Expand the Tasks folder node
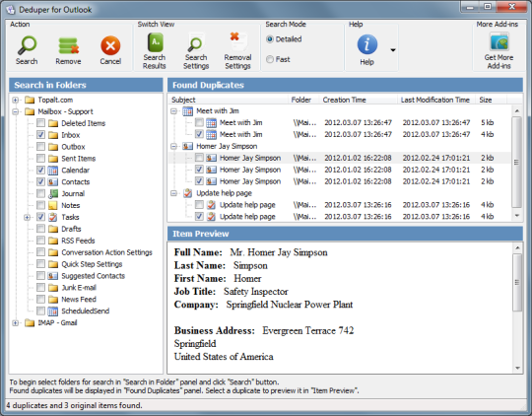This screenshot has height=416, width=532. pos(28,217)
